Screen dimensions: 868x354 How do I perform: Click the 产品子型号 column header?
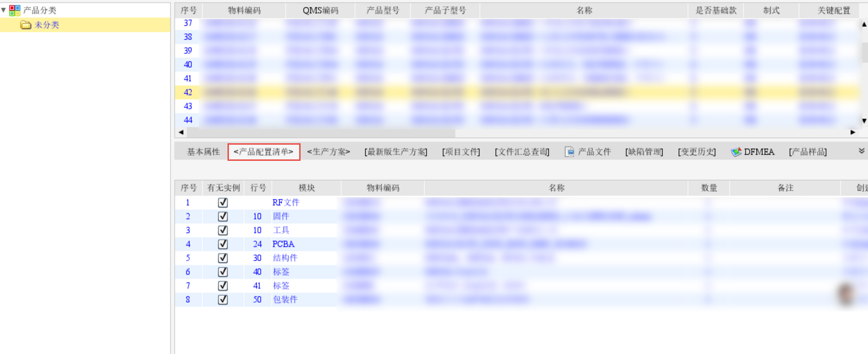445,11
